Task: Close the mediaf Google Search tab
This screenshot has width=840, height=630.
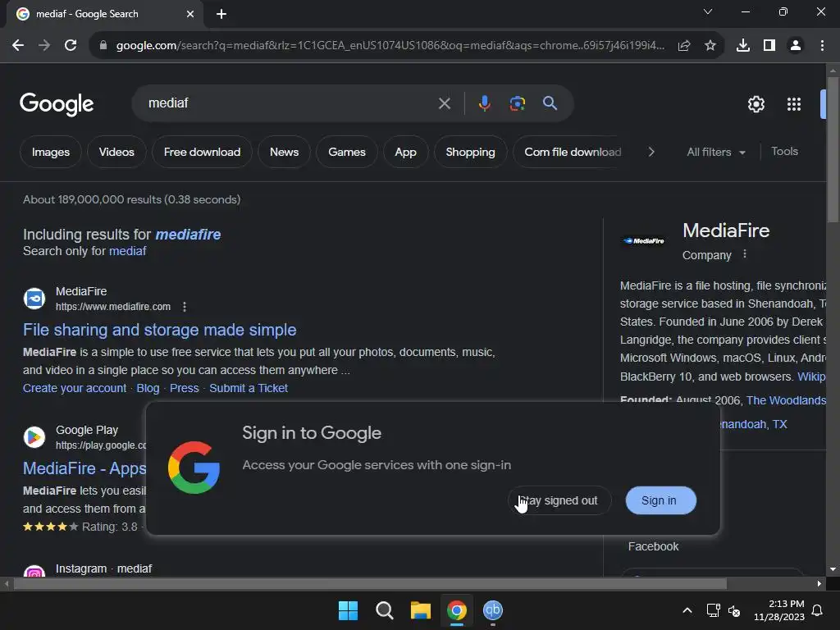Action: [190, 14]
